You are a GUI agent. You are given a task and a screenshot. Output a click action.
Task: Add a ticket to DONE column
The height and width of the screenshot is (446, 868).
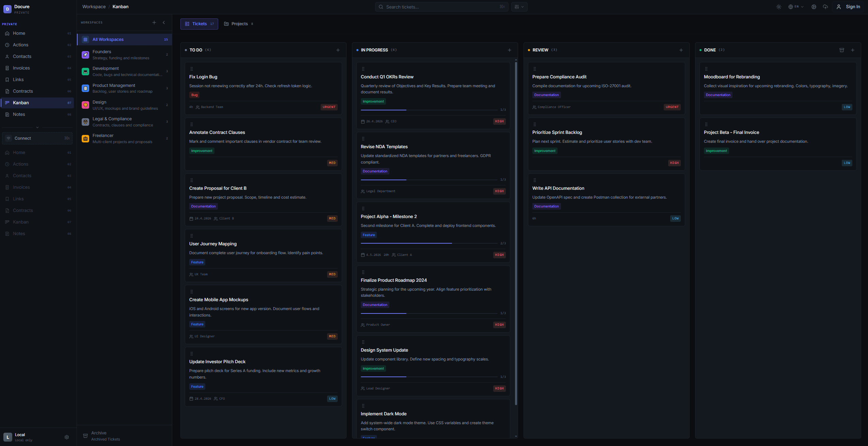pyautogui.click(x=853, y=50)
